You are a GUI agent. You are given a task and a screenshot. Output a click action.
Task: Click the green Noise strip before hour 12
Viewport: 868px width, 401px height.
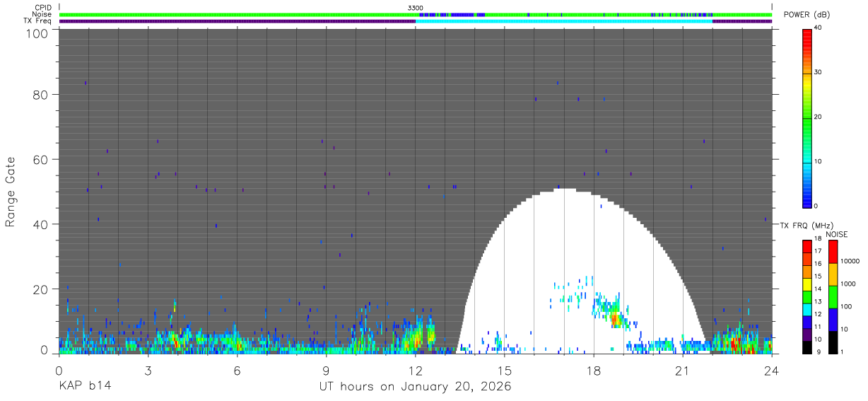[237, 14]
